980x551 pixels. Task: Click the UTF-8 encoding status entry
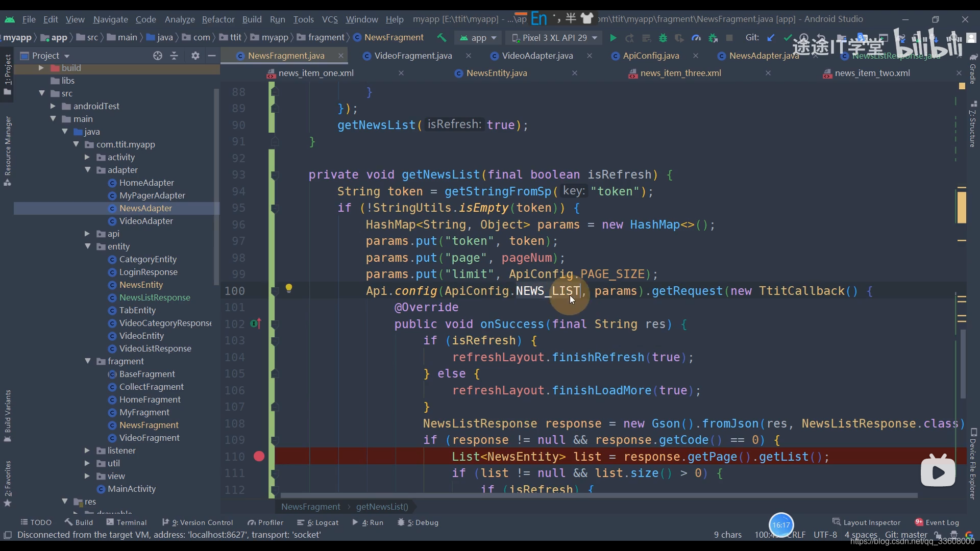tap(825, 535)
